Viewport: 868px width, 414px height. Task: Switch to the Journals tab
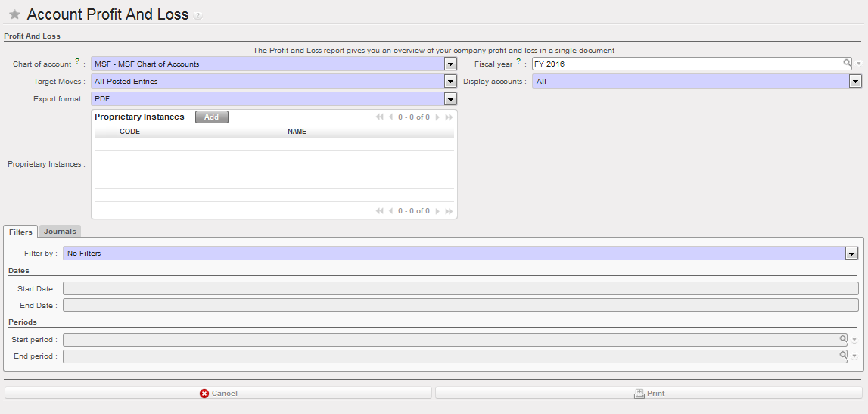[x=61, y=232]
